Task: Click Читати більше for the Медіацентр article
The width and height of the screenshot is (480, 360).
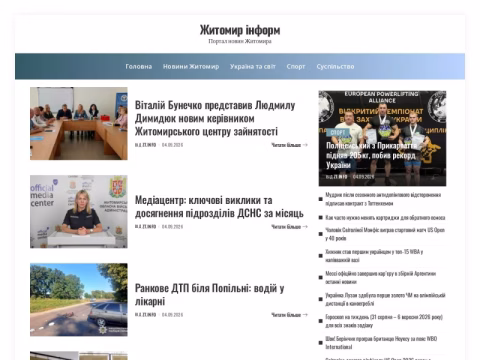Action: (x=289, y=227)
